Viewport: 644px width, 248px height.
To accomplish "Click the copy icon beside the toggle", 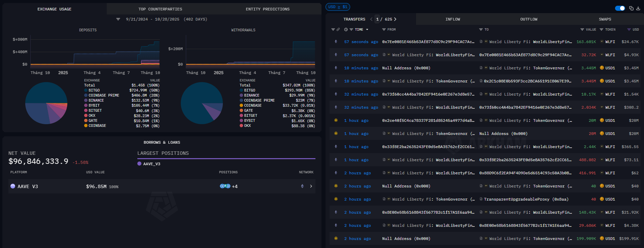I will (631, 8).
